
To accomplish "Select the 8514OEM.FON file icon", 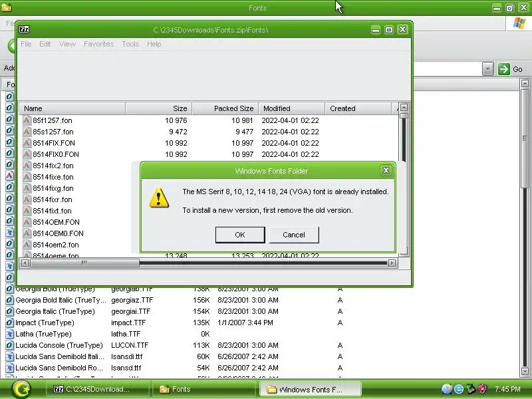I will click(27, 222).
